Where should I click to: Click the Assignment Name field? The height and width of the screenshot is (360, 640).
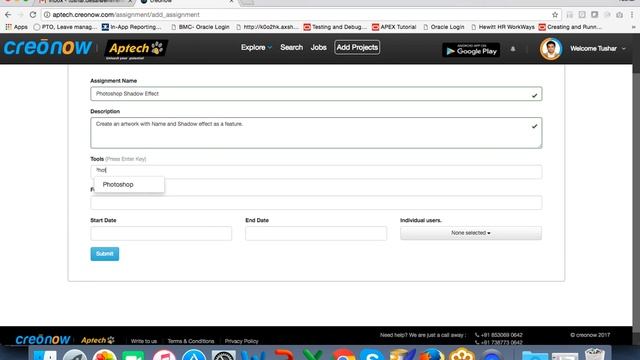316,94
